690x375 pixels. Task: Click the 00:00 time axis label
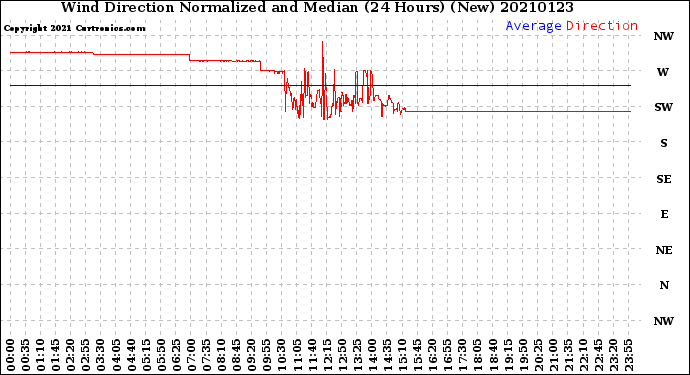pyautogui.click(x=11, y=355)
